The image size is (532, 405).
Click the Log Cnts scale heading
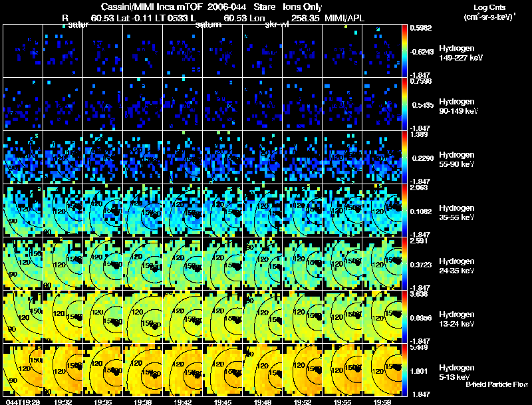pos(489,7)
